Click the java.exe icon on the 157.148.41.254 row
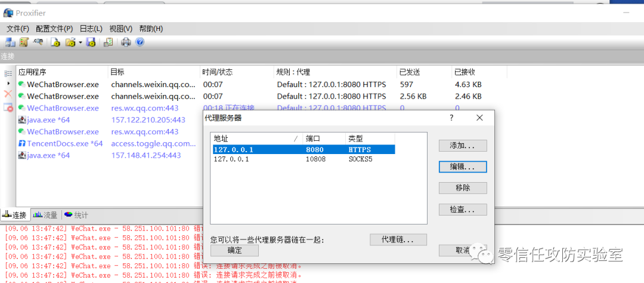The width and height of the screenshot is (644, 283). (22, 155)
